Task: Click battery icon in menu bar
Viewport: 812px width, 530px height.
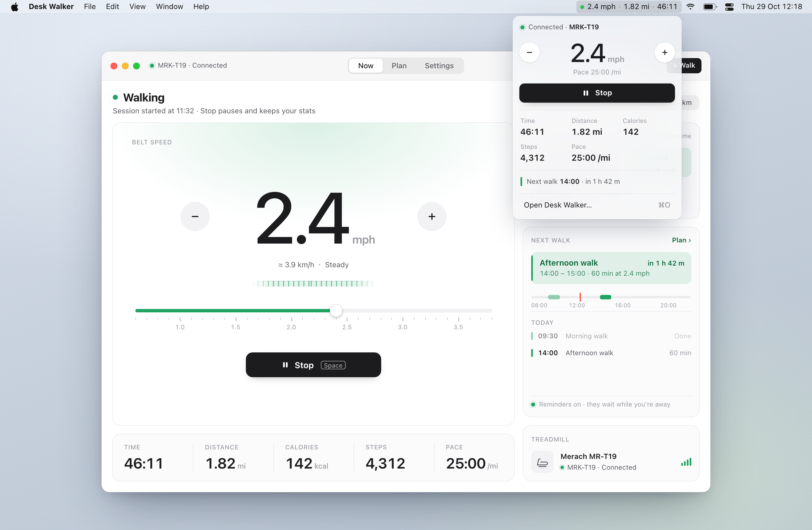Action: click(x=710, y=6)
